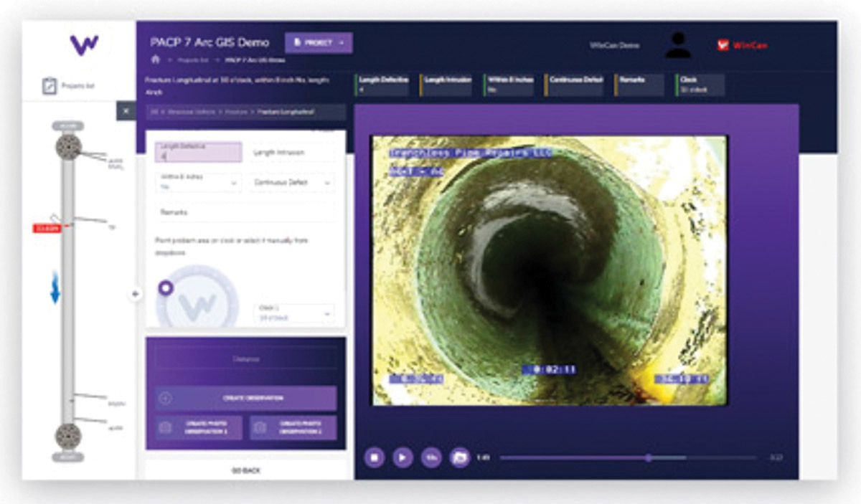Open the Within 6 Inches dropdown

(197, 183)
